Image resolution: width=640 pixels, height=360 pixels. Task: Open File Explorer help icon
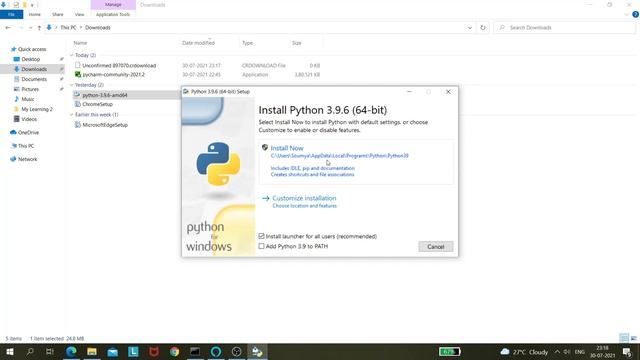(635, 14)
